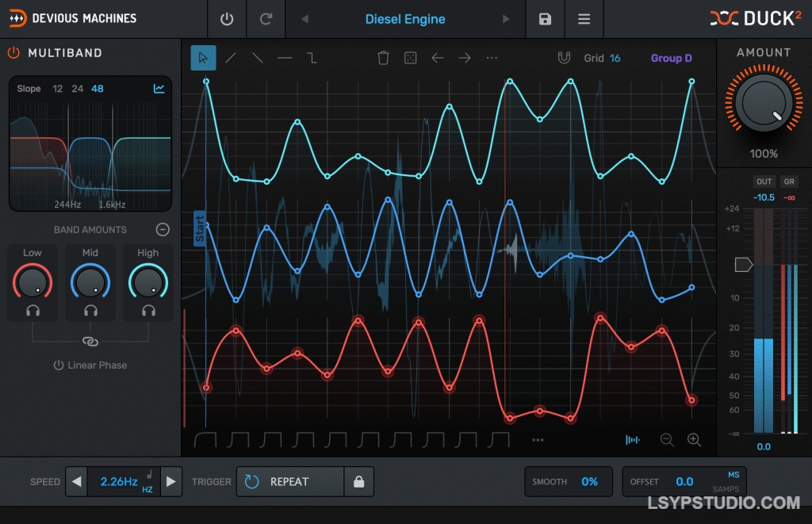Screen dimensions: 812x524
Task: Click the zoom out magnifier
Action: click(667, 440)
